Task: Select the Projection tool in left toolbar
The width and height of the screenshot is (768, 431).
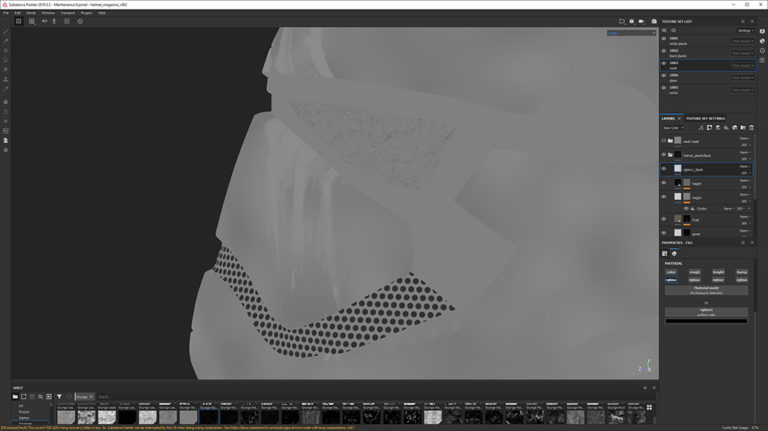Action: 6,50
